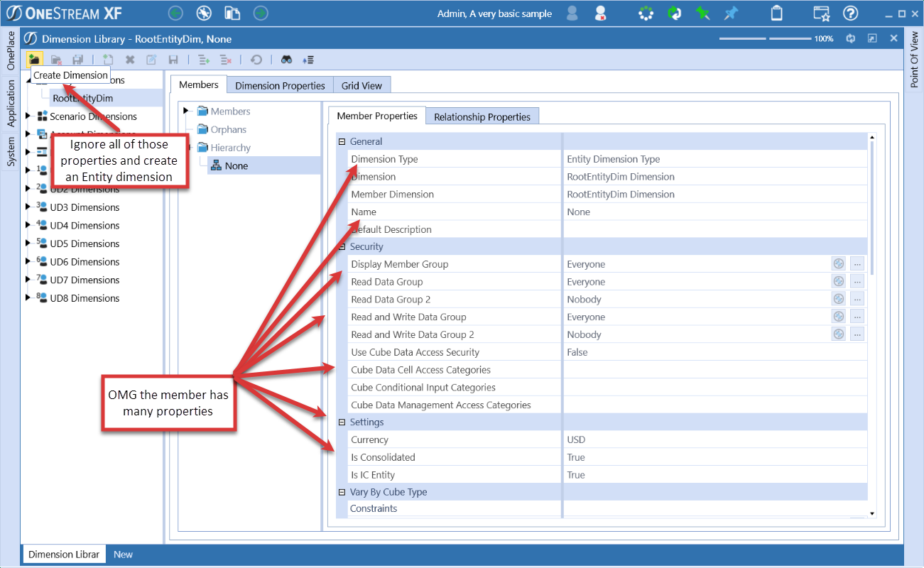Open the System side tab
924x568 pixels.
click(x=11, y=153)
